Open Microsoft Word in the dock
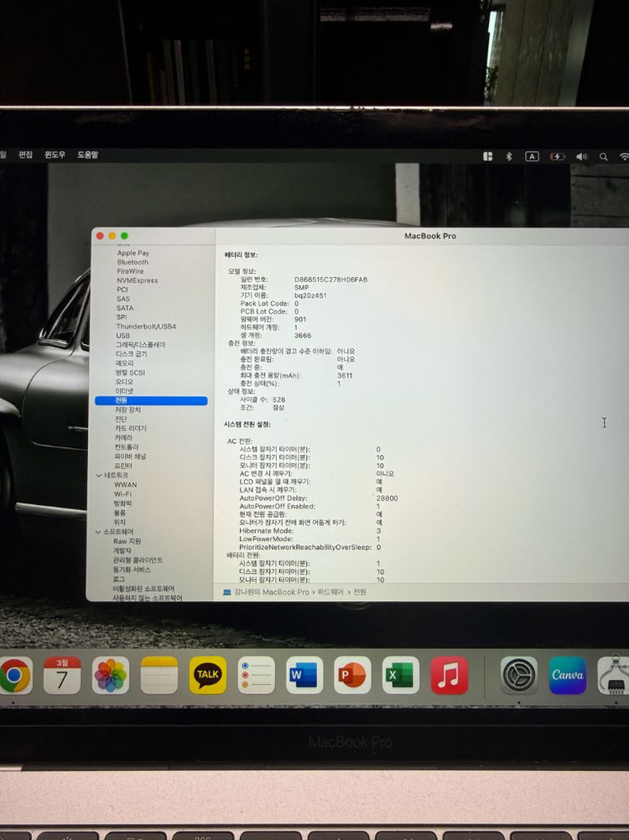The width and height of the screenshot is (629, 840). tap(304, 675)
